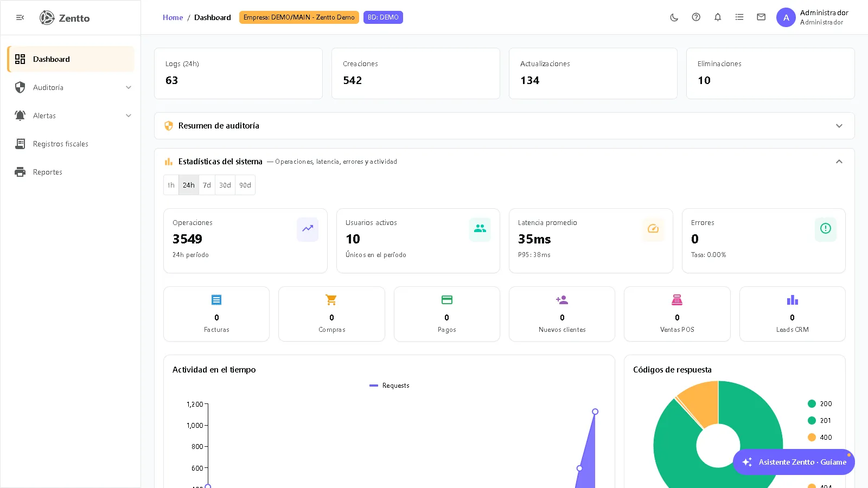
Task: Toggle the 400 response code legend
Action: (x=820, y=437)
